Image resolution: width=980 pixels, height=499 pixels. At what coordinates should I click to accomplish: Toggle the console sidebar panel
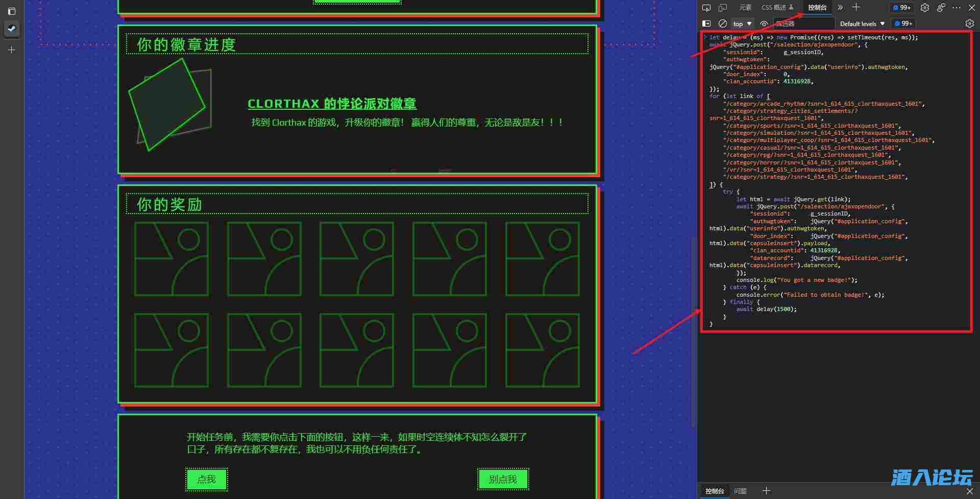click(706, 23)
